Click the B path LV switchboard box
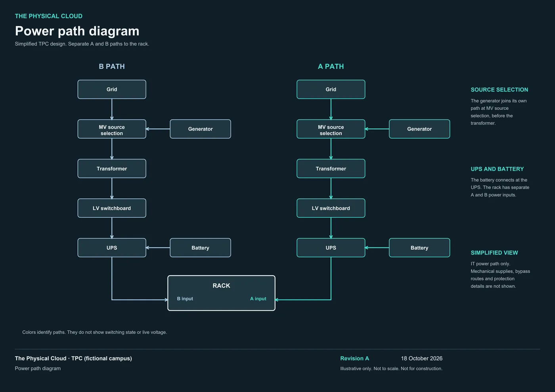The height and width of the screenshot is (392, 555). click(112, 208)
